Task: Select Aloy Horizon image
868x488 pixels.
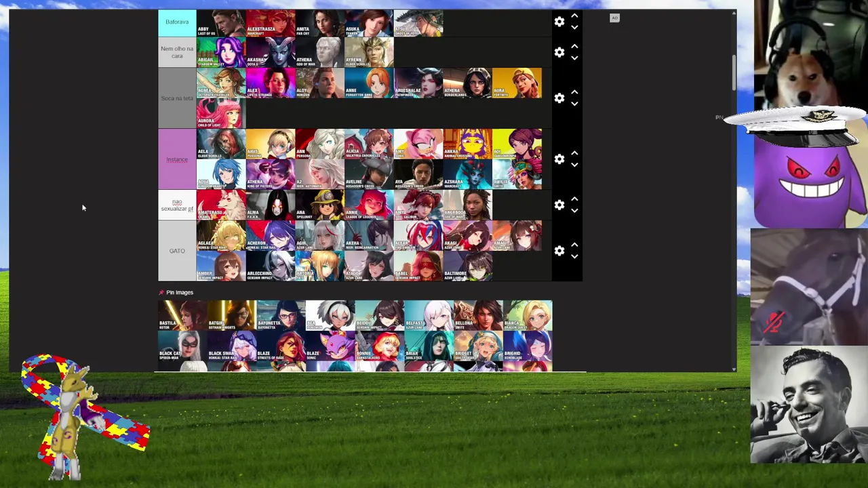Action: [320, 83]
